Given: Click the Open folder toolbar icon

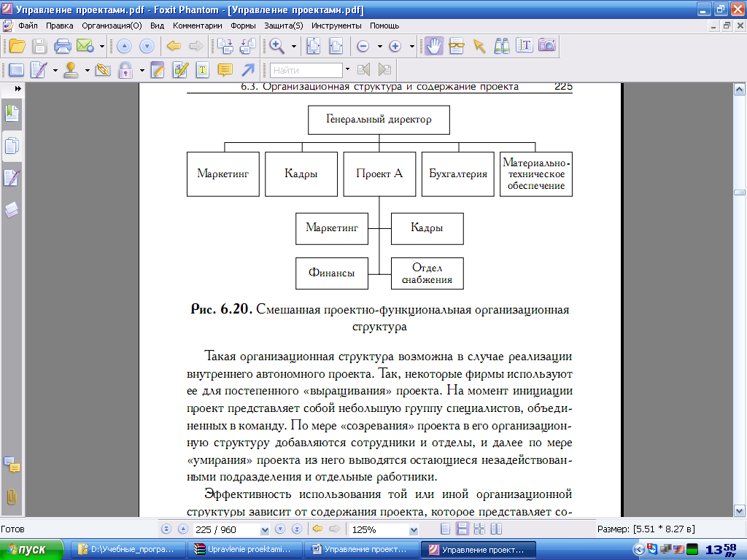Looking at the screenshot, I should click(18, 46).
